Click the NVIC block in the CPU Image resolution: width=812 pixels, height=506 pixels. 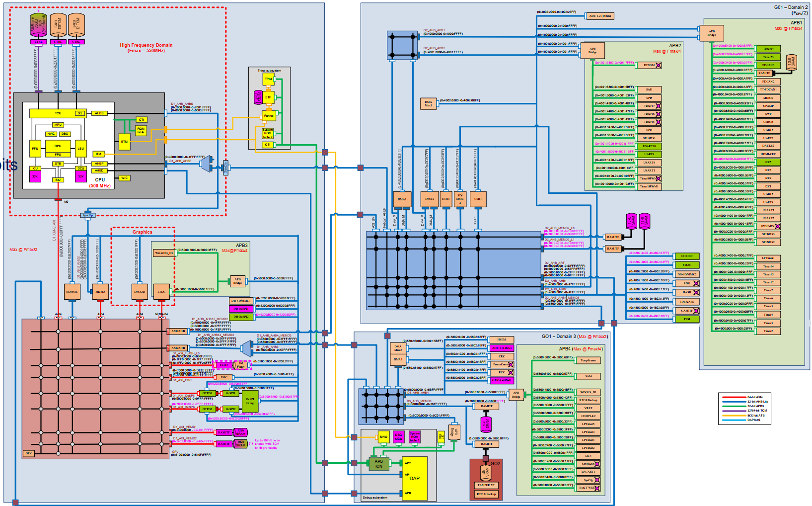point(51,134)
